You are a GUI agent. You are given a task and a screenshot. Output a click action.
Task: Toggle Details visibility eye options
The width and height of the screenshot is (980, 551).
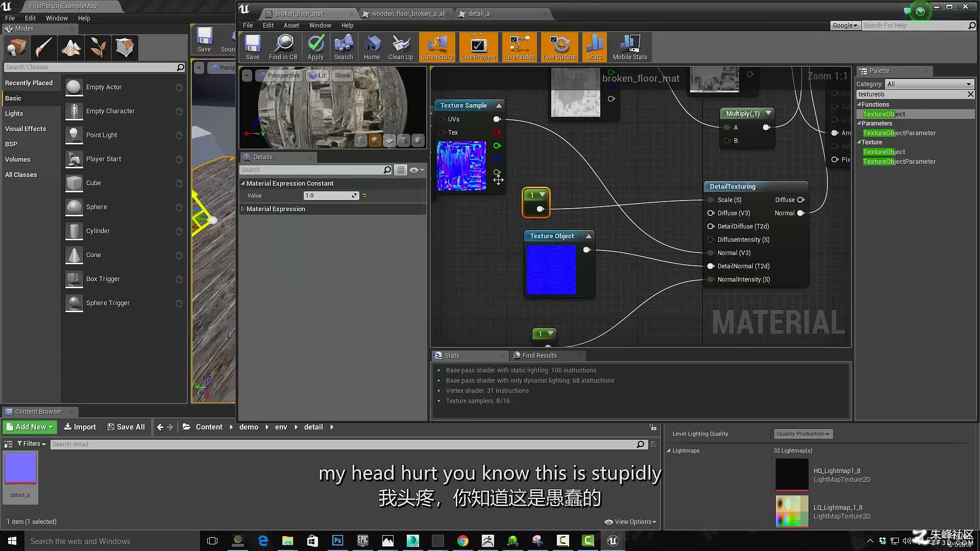tap(416, 170)
